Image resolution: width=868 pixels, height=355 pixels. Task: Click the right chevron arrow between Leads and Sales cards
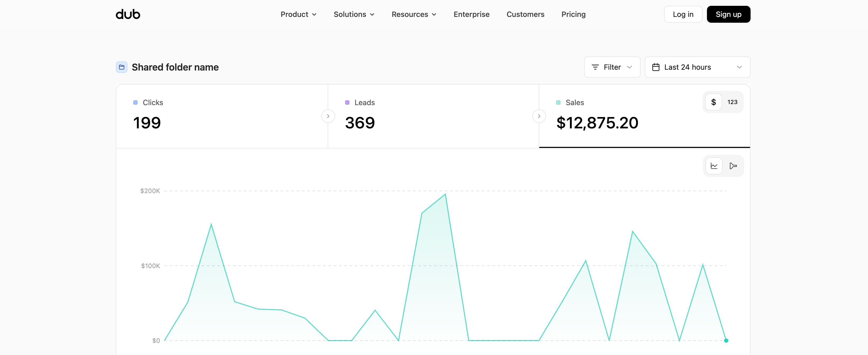[539, 116]
